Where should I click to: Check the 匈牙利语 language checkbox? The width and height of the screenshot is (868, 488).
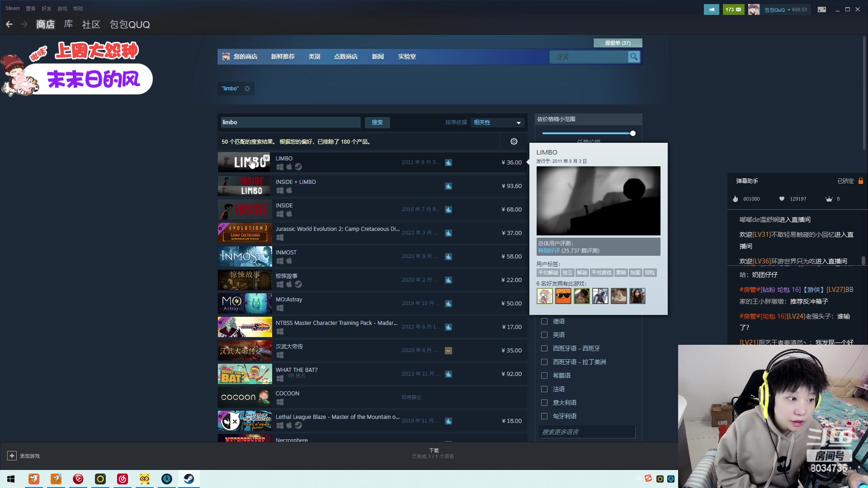click(544, 417)
